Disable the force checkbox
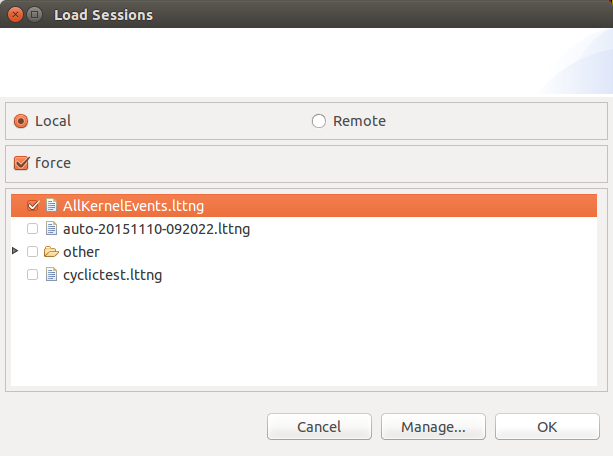Image resolution: width=613 pixels, height=456 pixels. pyautogui.click(x=21, y=162)
